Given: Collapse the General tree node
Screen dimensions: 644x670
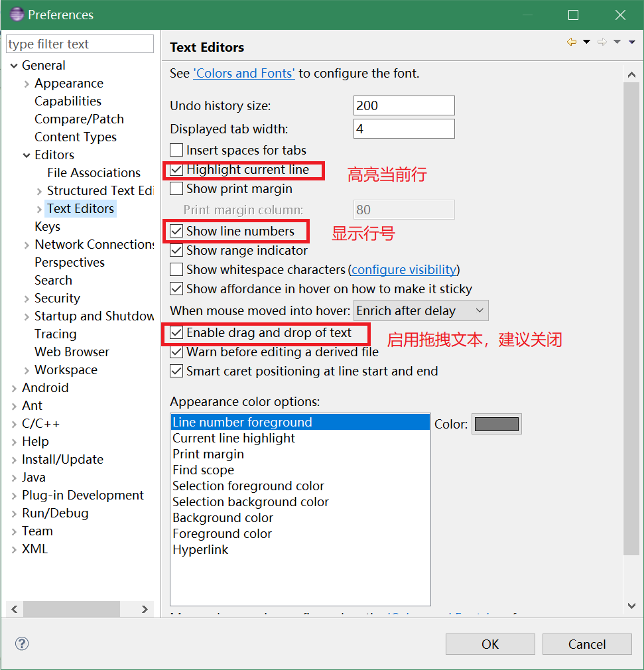Looking at the screenshot, I should point(14,66).
